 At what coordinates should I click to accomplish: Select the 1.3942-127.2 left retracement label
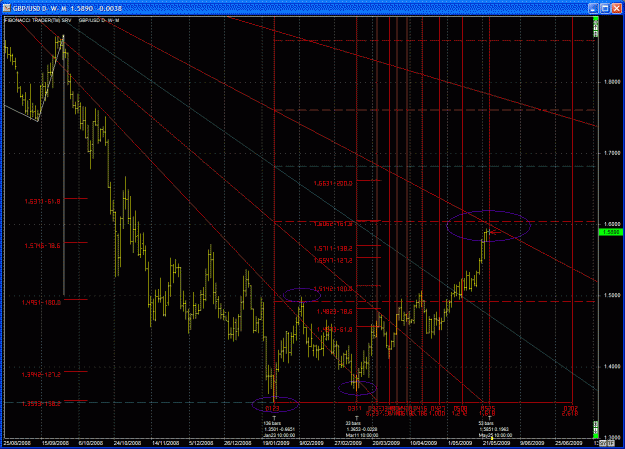click(41, 375)
